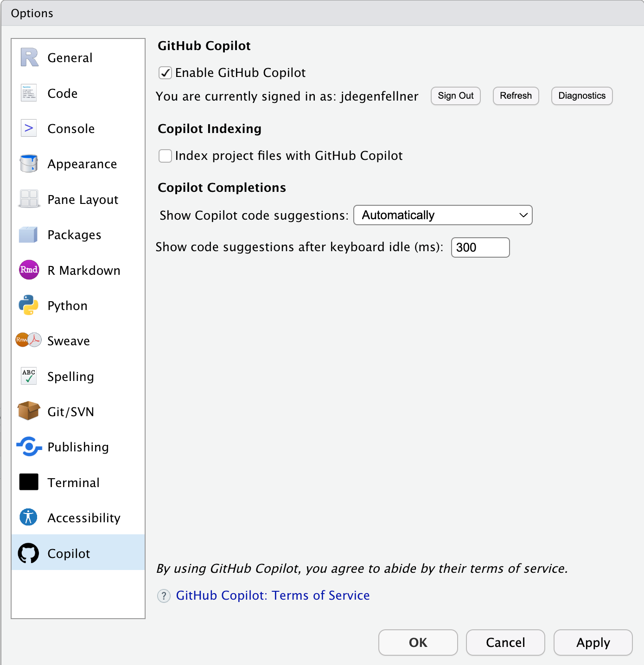Click the Accessibility person icon
This screenshot has width=644, height=665.
pyautogui.click(x=28, y=517)
